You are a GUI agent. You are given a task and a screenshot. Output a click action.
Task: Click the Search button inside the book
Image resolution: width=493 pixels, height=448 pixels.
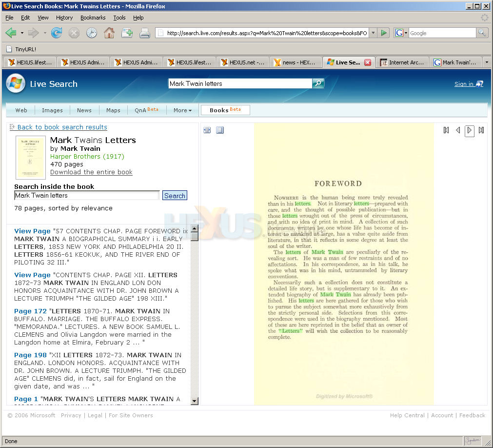(x=175, y=195)
